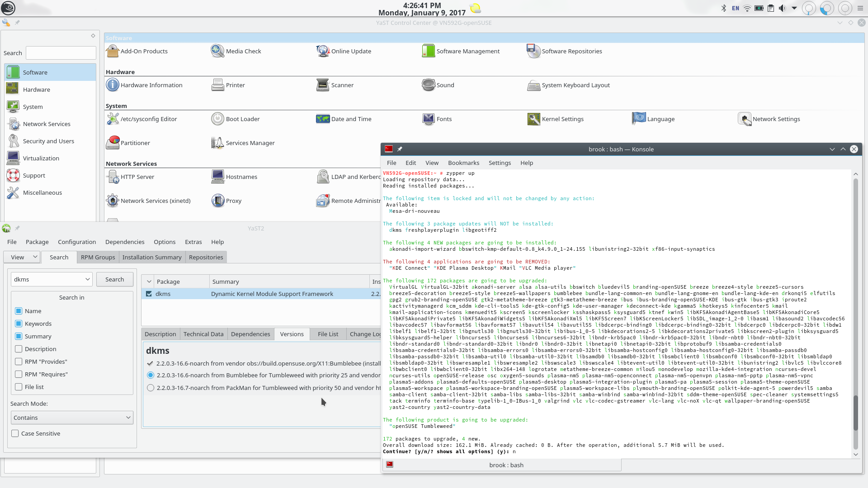
Task: Toggle Name search checkbox
Action: pos(19,311)
